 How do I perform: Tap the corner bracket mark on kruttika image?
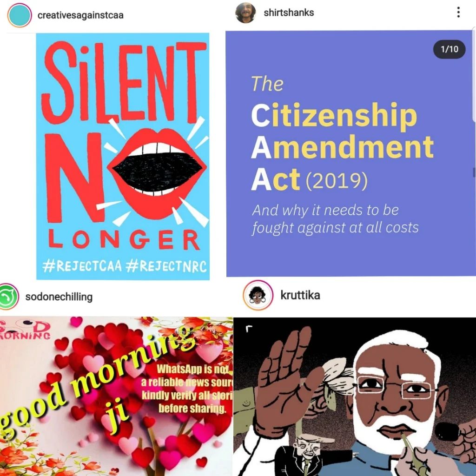tap(249, 329)
